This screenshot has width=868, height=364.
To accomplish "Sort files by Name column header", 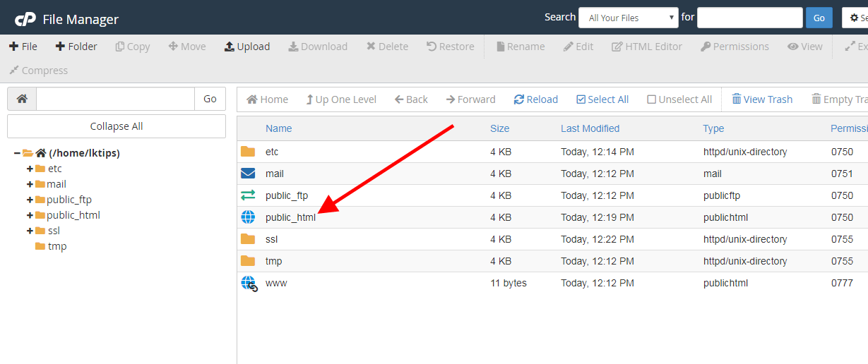I will point(278,128).
